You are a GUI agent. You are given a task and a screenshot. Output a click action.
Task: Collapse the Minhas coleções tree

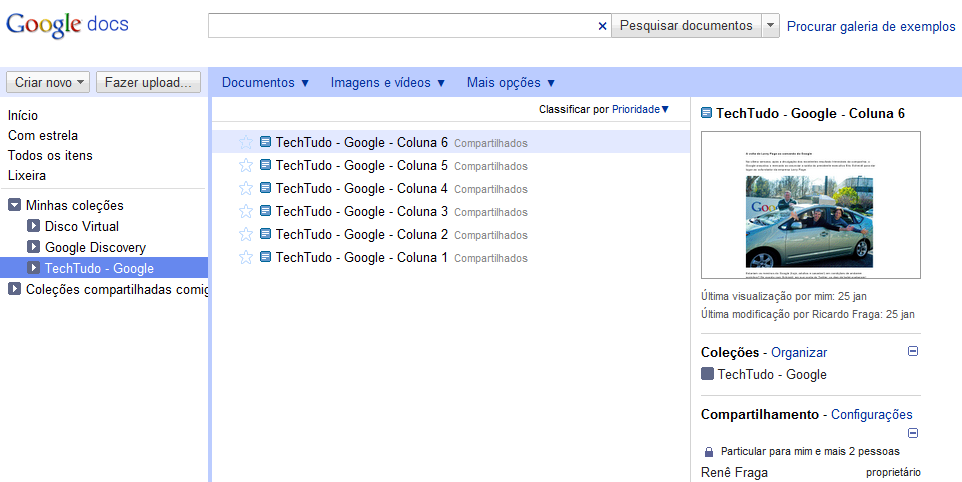pyautogui.click(x=15, y=205)
